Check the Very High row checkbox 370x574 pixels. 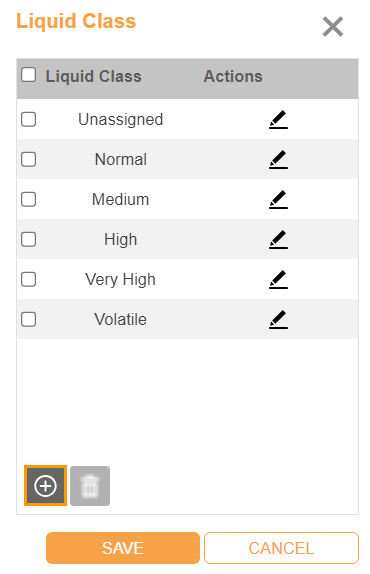pyautogui.click(x=29, y=279)
